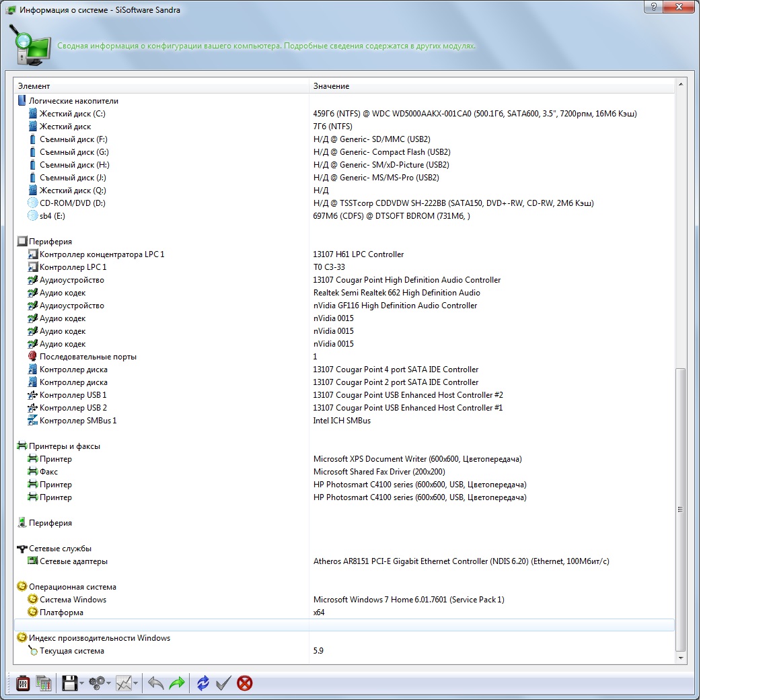Select the Платформа row
The image size is (775, 700).
(x=344, y=612)
